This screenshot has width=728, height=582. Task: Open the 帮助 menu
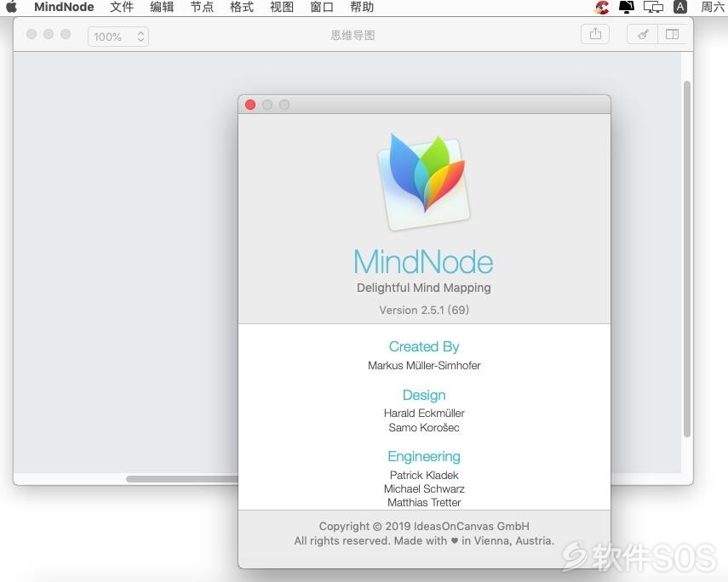click(361, 7)
